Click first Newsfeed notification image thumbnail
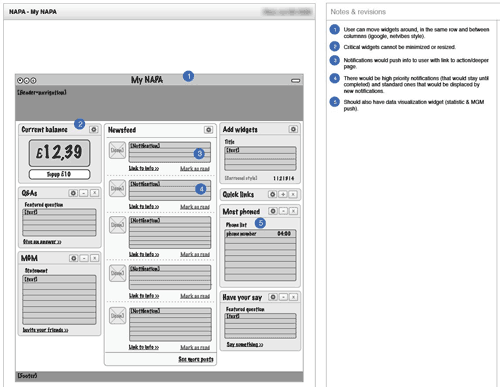The width and height of the screenshot is (500, 387). 117,150
